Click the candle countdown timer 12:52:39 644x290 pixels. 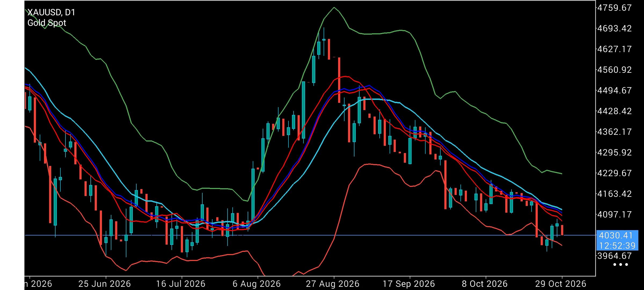click(x=617, y=245)
